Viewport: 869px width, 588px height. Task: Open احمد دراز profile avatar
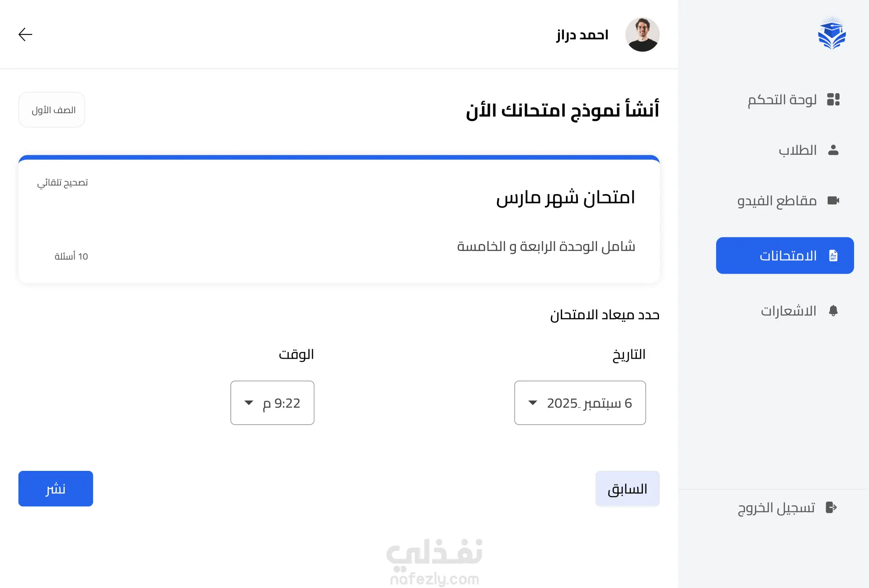tap(642, 34)
